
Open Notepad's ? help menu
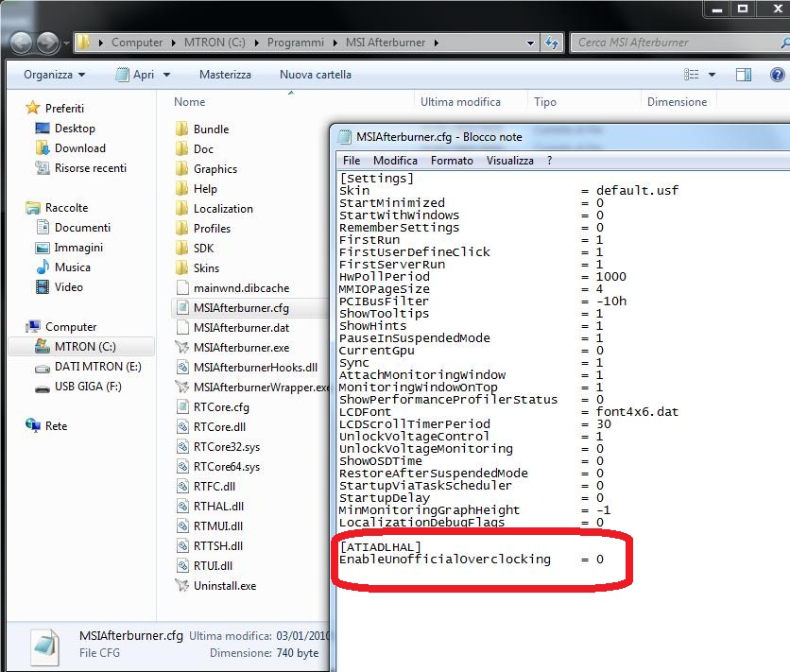click(550, 161)
